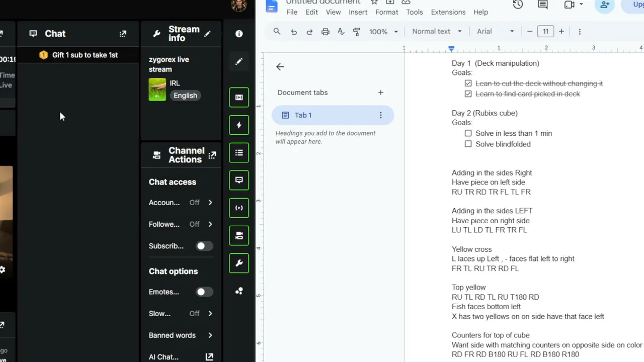This screenshot has height=362, width=644.
Task: Open the chat bubble icon in Twitch sidebar
Action: tap(239, 180)
